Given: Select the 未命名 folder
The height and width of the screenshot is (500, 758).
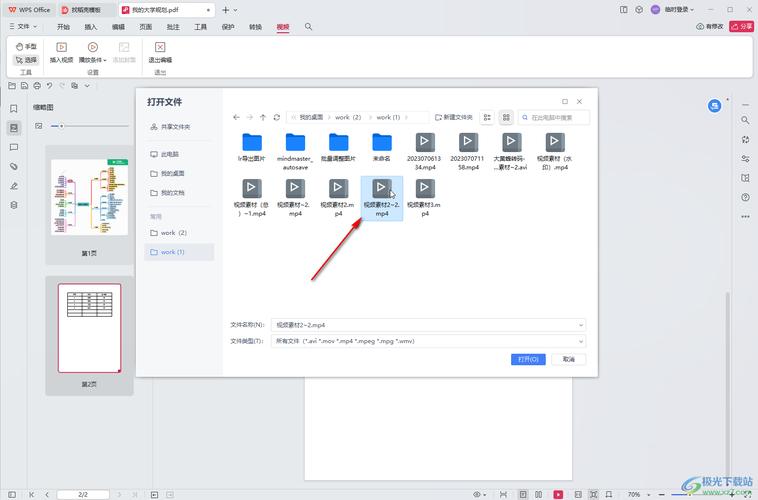Looking at the screenshot, I should pyautogui.click(x=382, y=147).
